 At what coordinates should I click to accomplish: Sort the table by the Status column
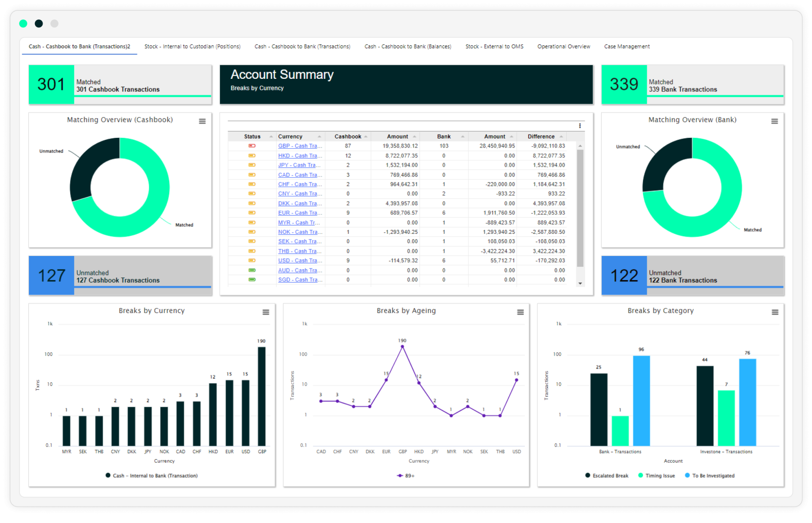coord(252,136)
